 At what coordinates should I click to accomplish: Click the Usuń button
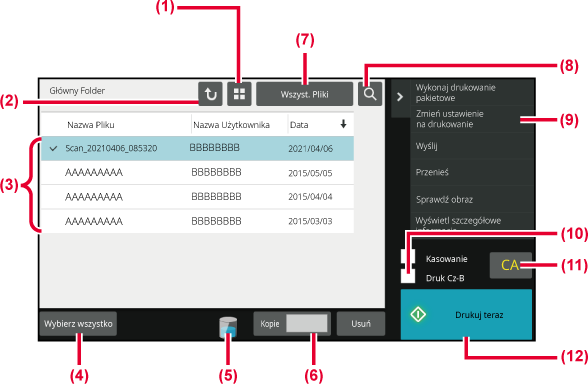[x=361, y=324]
